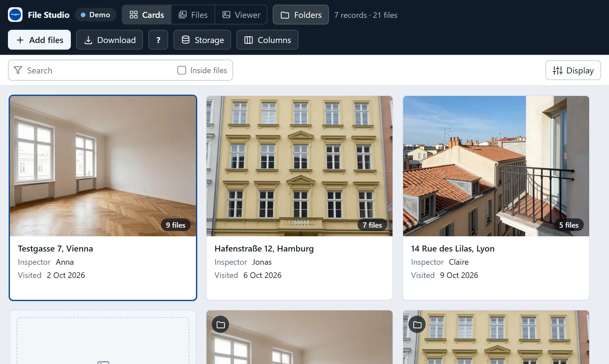The height and width of the screenshot is (364, 609).
Task: Switch to the Files view tab
Action: coord(193,15)
